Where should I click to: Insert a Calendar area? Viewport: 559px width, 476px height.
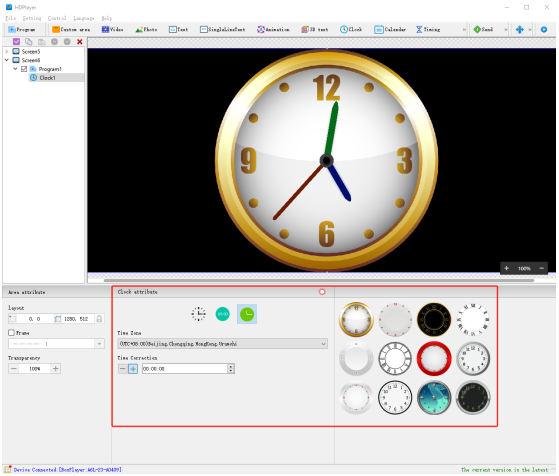click(x=390, y=30)
